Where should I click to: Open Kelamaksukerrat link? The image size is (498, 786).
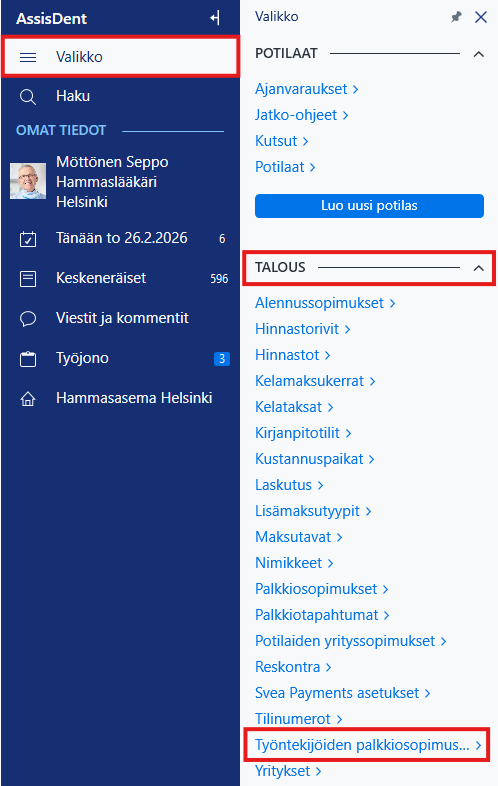(315, 381)
